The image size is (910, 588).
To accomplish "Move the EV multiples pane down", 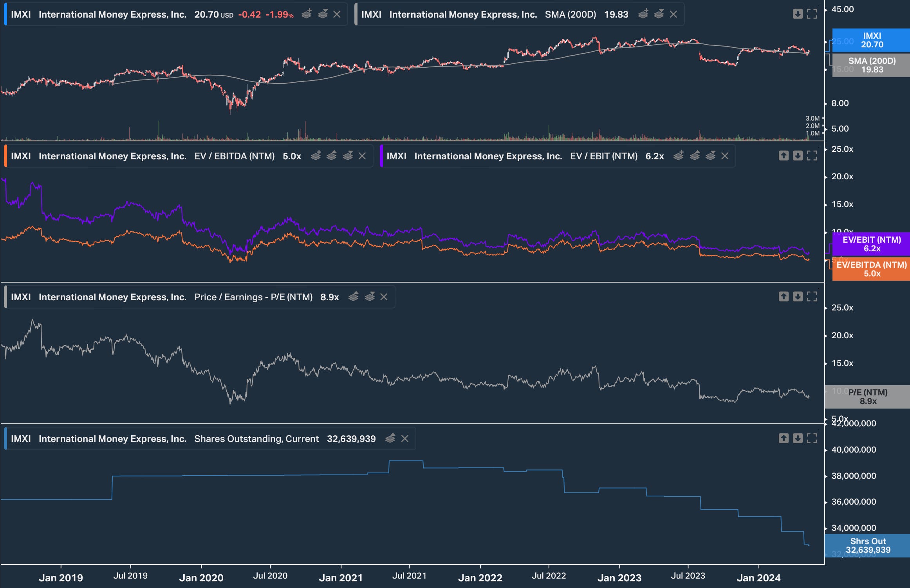I will pos(798,156).
